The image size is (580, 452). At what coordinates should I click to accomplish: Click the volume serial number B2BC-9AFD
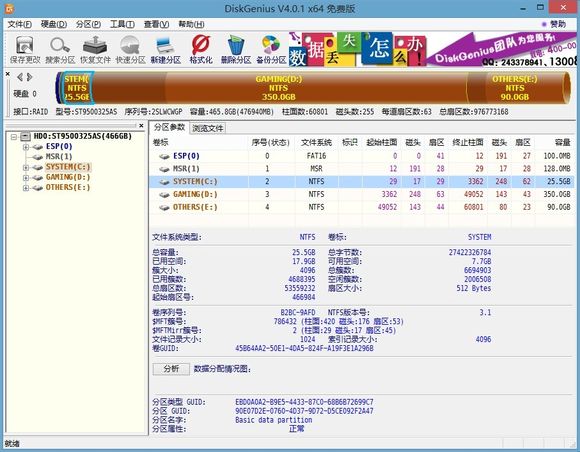coord(297,313)
